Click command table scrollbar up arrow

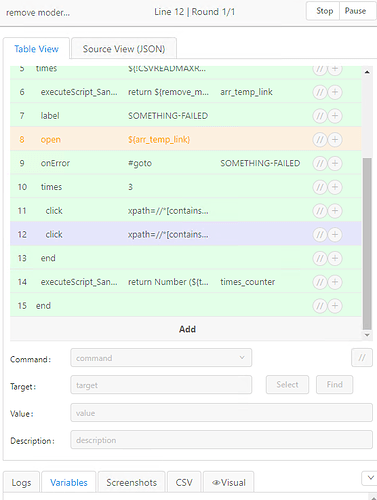tap(367, 72)
